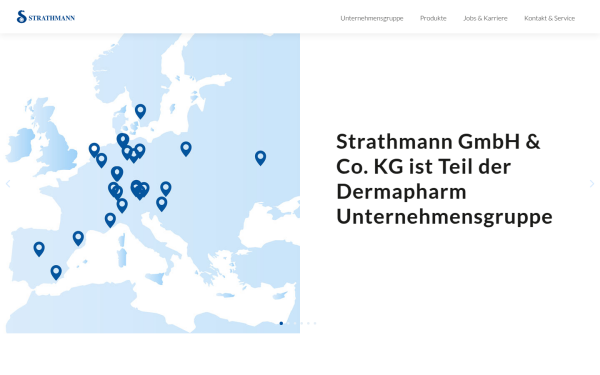Click the map pin near Barcelona
600x375 pixels.
[78, 238]
